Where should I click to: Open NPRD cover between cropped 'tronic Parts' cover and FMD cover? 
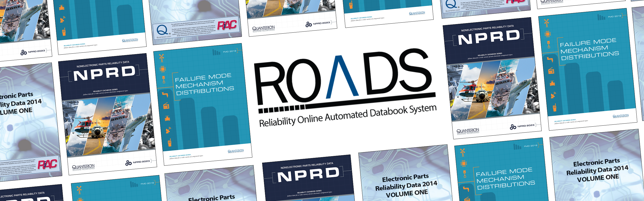(108, 114)
